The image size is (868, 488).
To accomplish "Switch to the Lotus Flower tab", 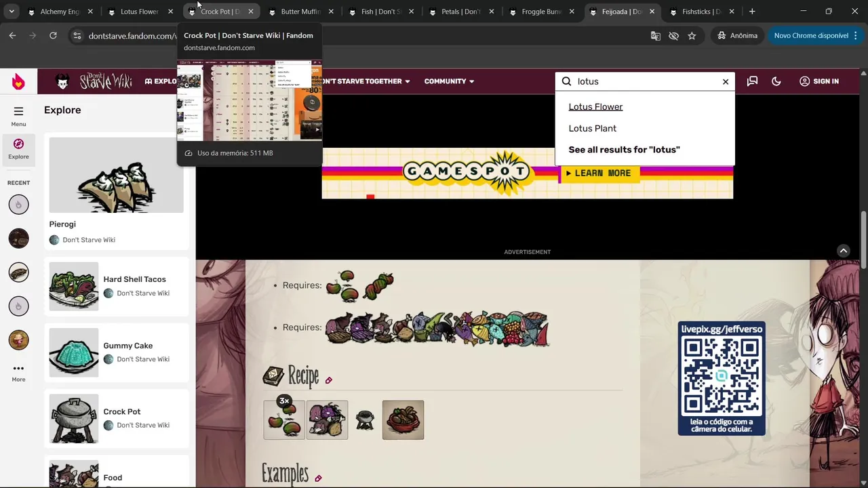I will (x=139, y=12).
